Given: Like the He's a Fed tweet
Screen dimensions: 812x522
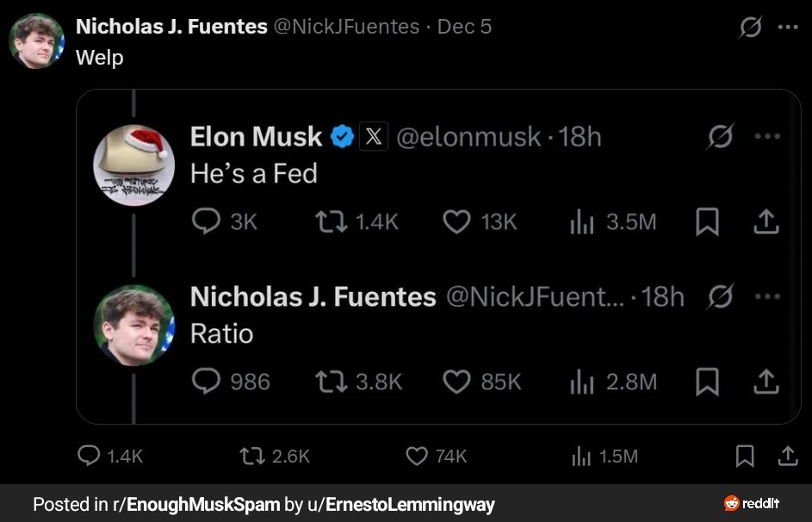Looking at the screenshot, I should [457, 221].
